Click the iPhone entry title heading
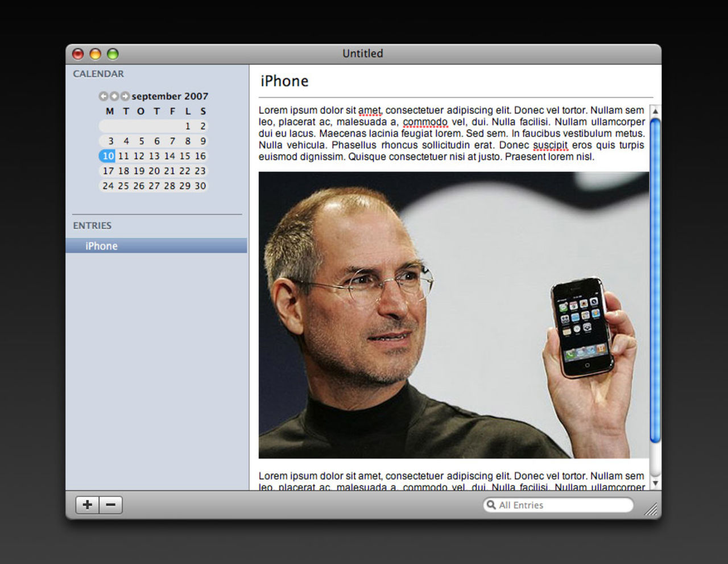Screen dimensions: 728x564 (284, 81)
